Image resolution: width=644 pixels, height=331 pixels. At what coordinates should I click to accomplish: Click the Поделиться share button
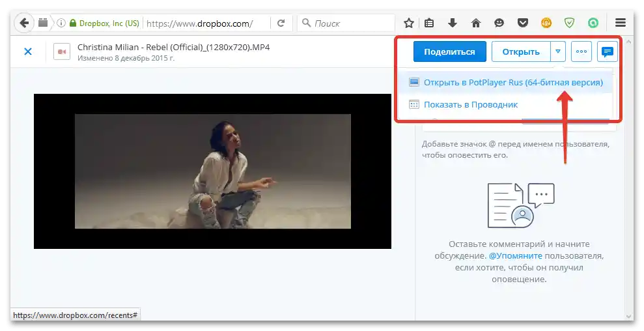450,52
